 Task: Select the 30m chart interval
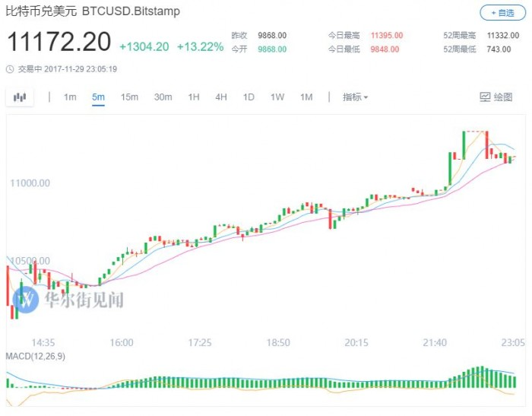tap(163, 97)
